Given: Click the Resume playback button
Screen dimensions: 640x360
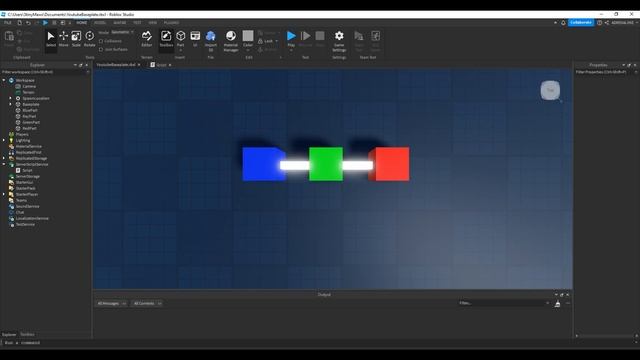Looking at the screenshot, I should coord(305,39).
